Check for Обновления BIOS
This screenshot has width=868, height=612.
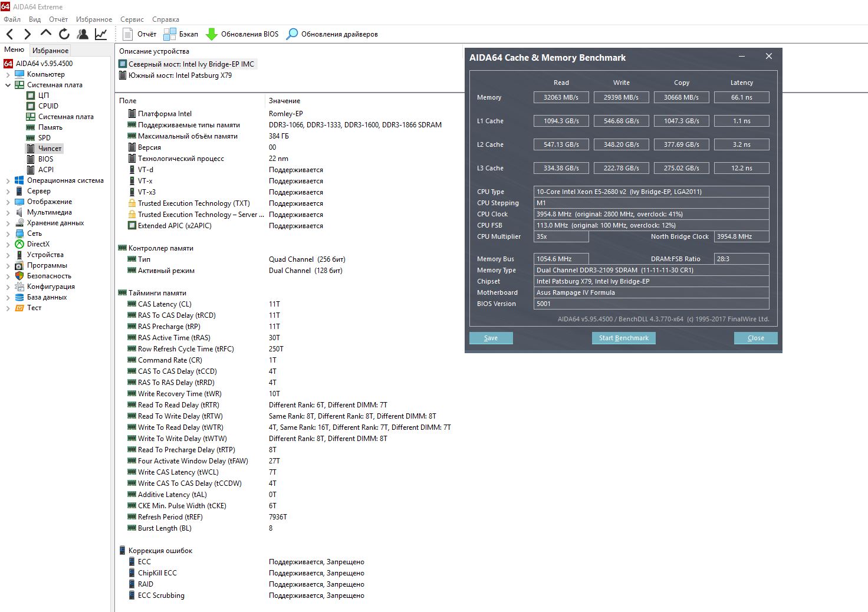242,34
